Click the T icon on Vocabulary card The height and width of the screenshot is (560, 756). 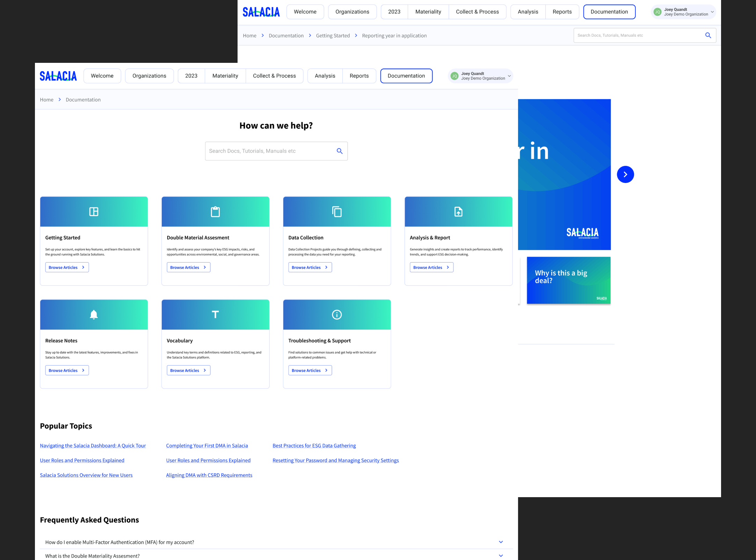(x=215, y=315)
